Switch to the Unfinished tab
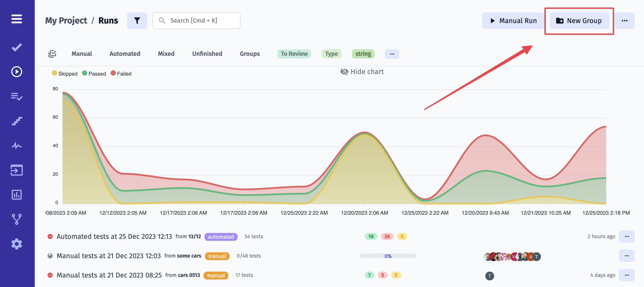This screenshot has height=287, width=644. (x=207, y=54)
